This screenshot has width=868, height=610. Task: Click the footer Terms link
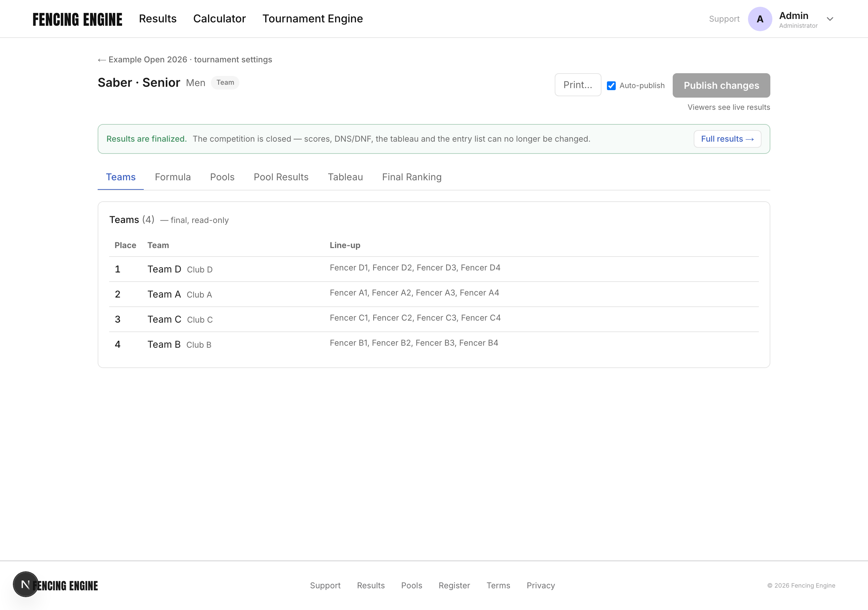(x=498, y=586)
